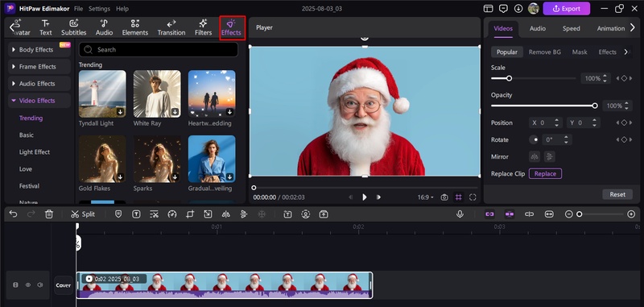
Task: Open the File menu
Action: [x=78, y=9]
